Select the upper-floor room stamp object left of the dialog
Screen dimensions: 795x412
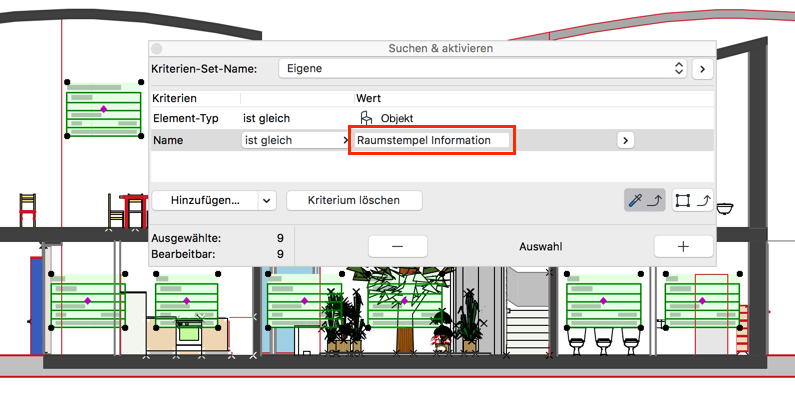click(103, 109)
